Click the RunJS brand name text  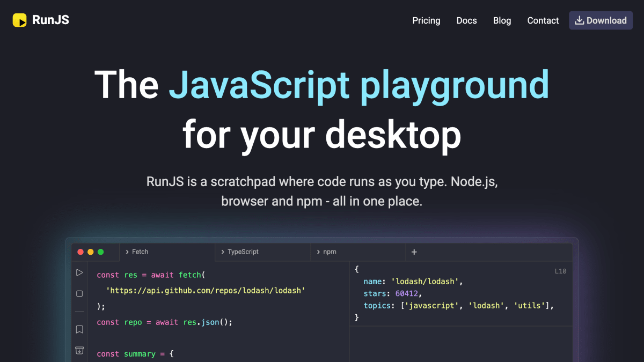click(x=50, y=20)
